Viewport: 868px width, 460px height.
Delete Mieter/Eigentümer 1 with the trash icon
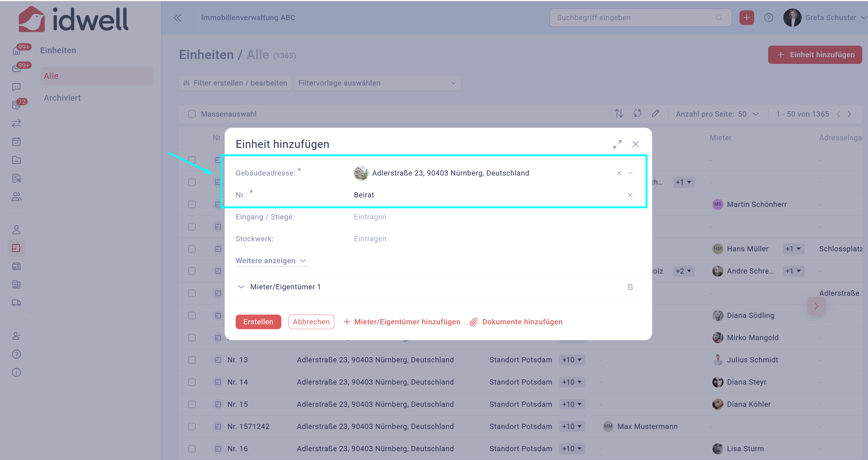630,287
